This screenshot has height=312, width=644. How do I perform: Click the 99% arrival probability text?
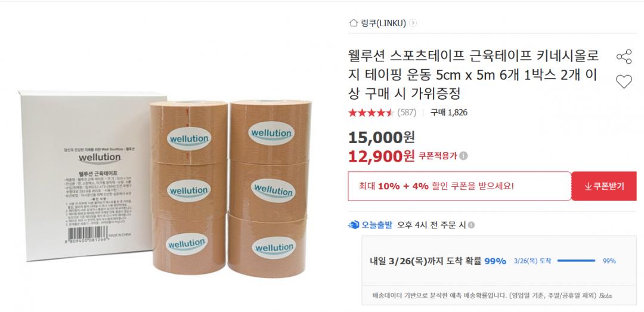495,261
